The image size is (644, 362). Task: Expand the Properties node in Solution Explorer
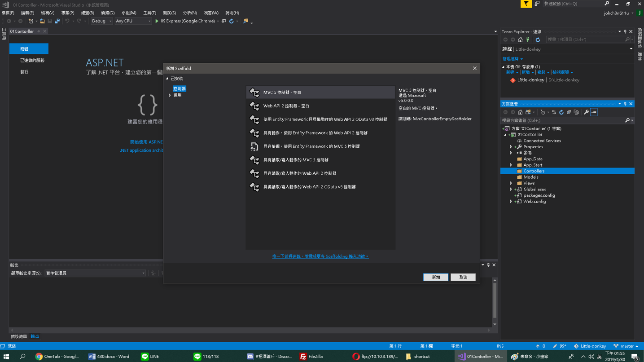coord(511,147)
